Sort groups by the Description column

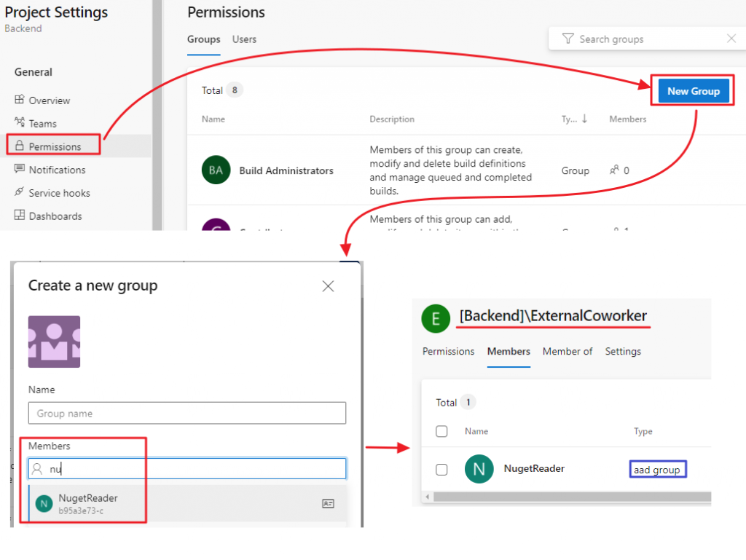pos(392,119)
